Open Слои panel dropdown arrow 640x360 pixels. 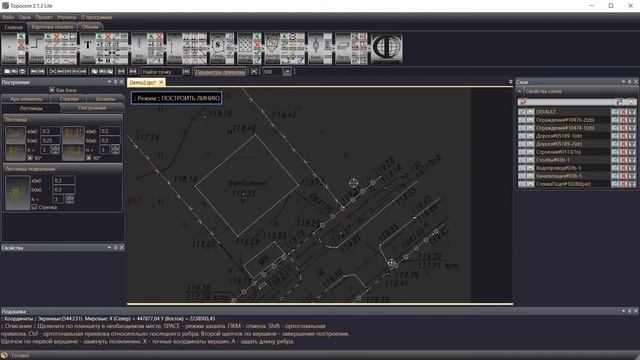tap(623, 82)
